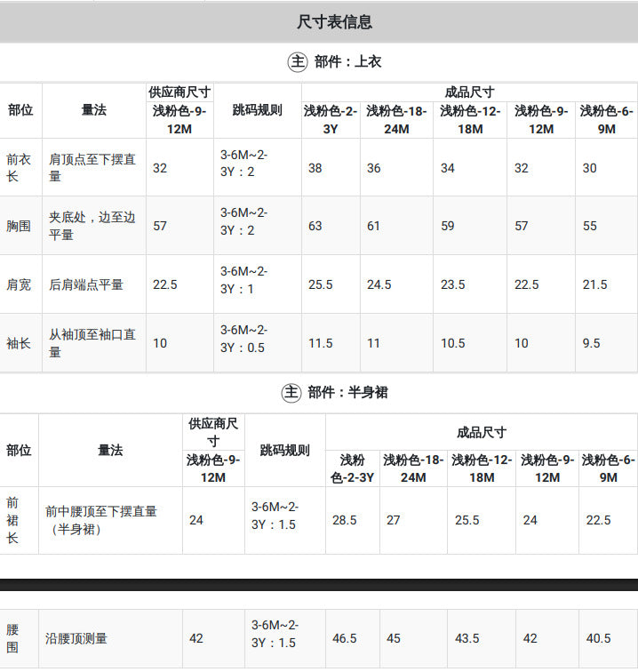Click value 38 in 前衣长 row
This screenshot has width=638, height=672.
315,168
